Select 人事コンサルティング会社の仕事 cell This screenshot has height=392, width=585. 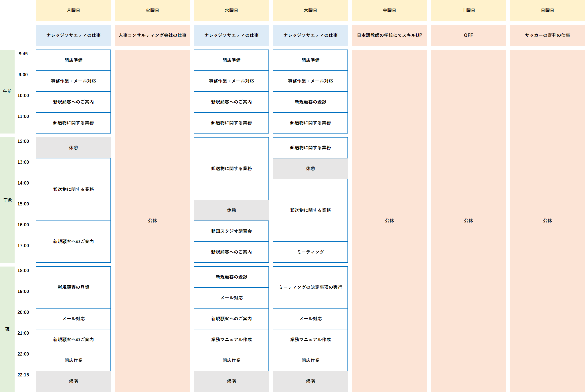pyautogui.click(x=152, y=35)
